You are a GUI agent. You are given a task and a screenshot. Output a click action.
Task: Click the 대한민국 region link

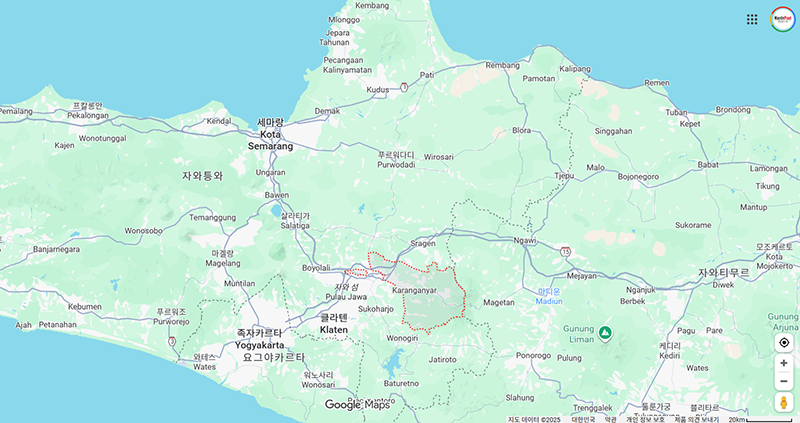tap(583, 419)
